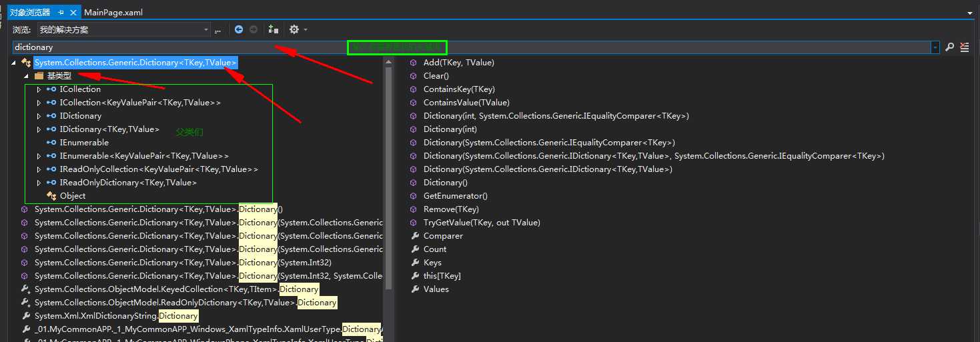Select the Dictionary() constructor search result

[x=159, y=209]
